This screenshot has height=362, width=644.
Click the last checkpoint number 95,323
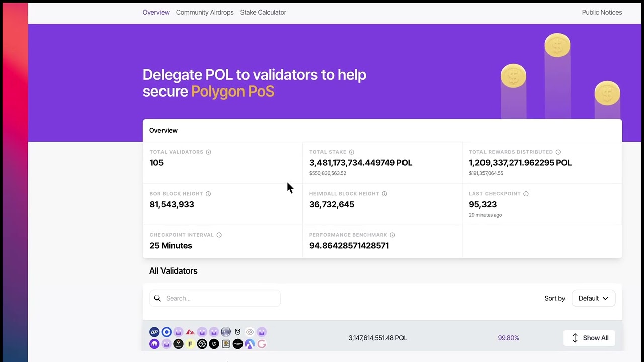tap(482, 204)
